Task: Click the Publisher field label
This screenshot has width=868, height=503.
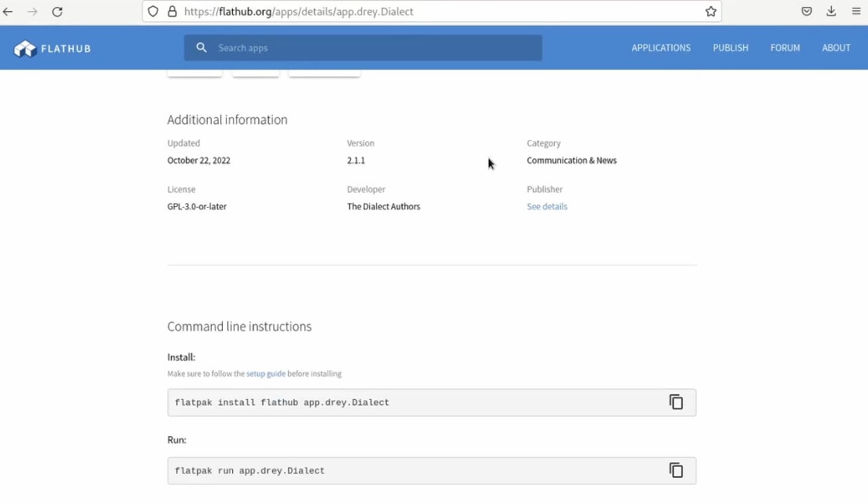Action: (x=545, y=190)
